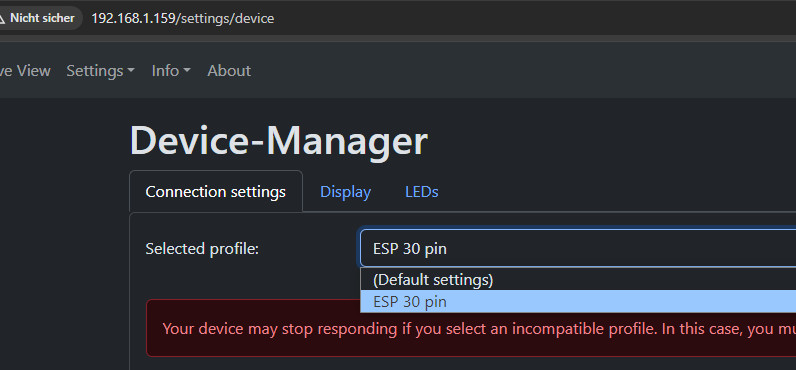Screen dimensions: 796x370
Task: Choose ESP 30 pin from dropdown list
Action: (x=578, y=301)
